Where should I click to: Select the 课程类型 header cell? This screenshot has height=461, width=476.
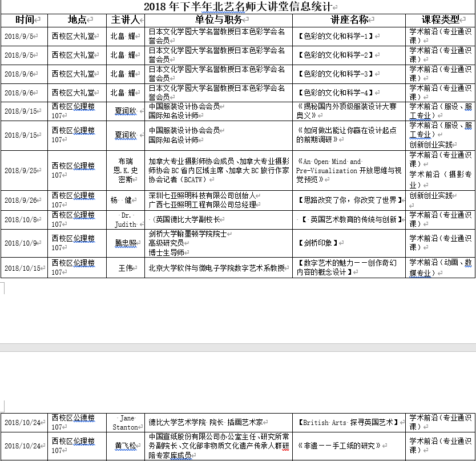[440, 20]
